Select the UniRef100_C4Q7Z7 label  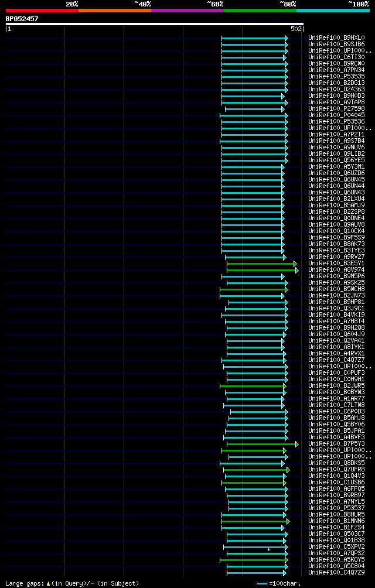coord(336,360)
